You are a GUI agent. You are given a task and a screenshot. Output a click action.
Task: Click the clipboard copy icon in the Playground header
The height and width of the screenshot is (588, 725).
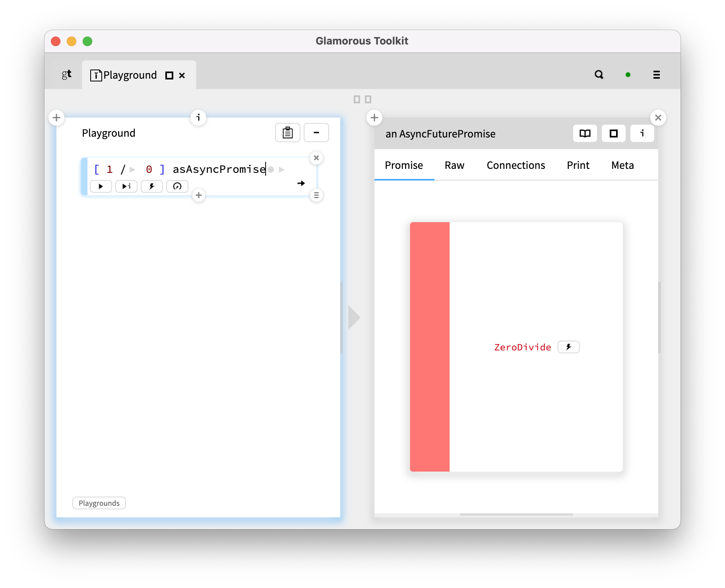tap(287, 132)
